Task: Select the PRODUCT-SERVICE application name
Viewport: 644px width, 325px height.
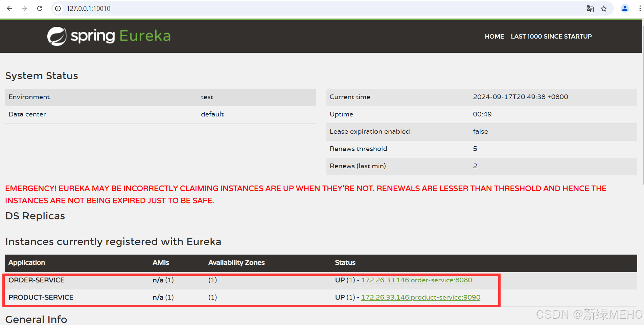Action: [x=41, y=297]
